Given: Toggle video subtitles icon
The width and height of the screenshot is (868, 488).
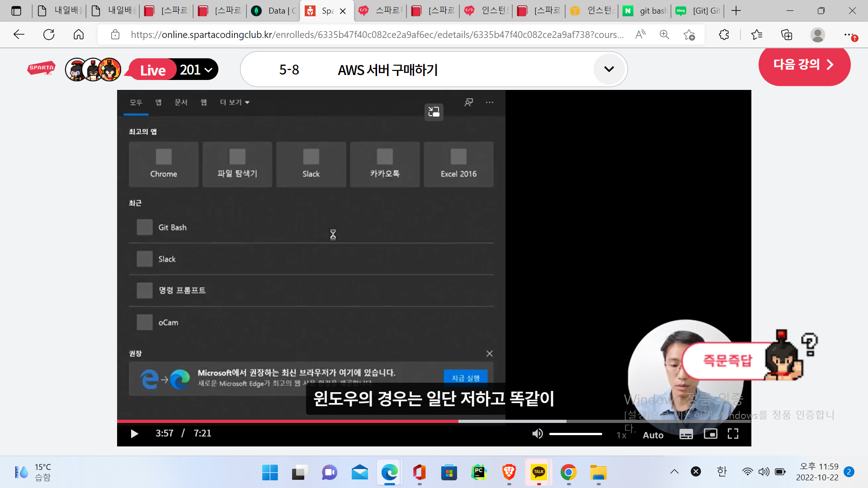Looking at the screenshot, I should [686, 434].
